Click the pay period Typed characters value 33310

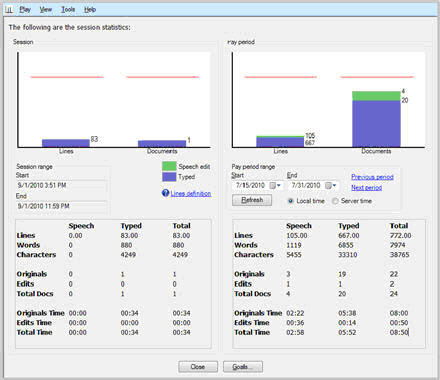tap(348, 255)
